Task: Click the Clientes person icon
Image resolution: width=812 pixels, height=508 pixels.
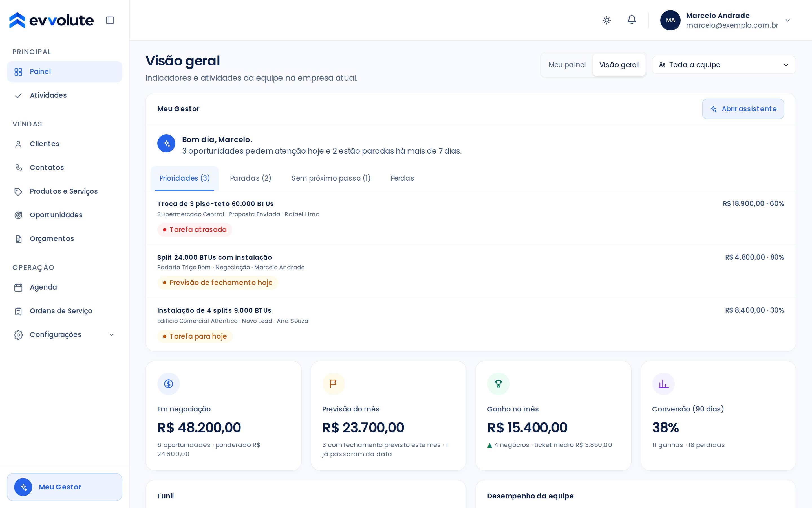Action: tap(18, 144)
